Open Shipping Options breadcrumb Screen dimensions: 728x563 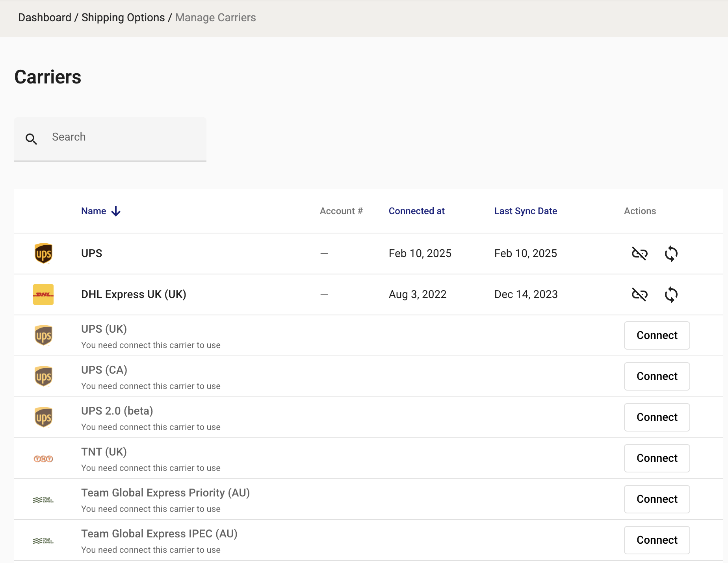click(123, 18)
